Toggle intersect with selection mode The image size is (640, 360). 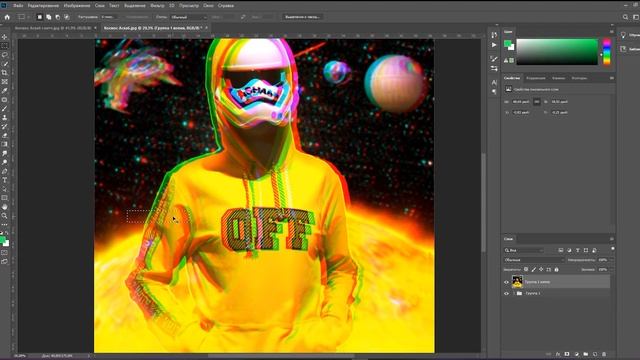pyautogui.click(x=67, y=17)
